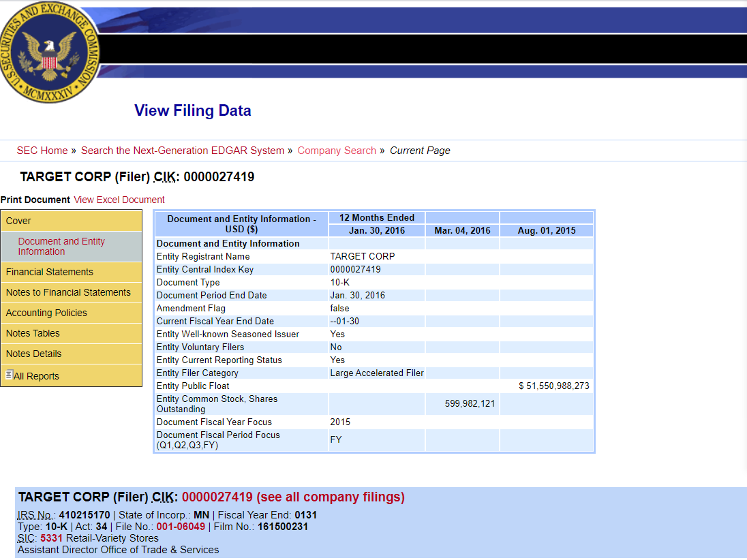Click the Print Document link
747x560 pixels.
[35, 200]
